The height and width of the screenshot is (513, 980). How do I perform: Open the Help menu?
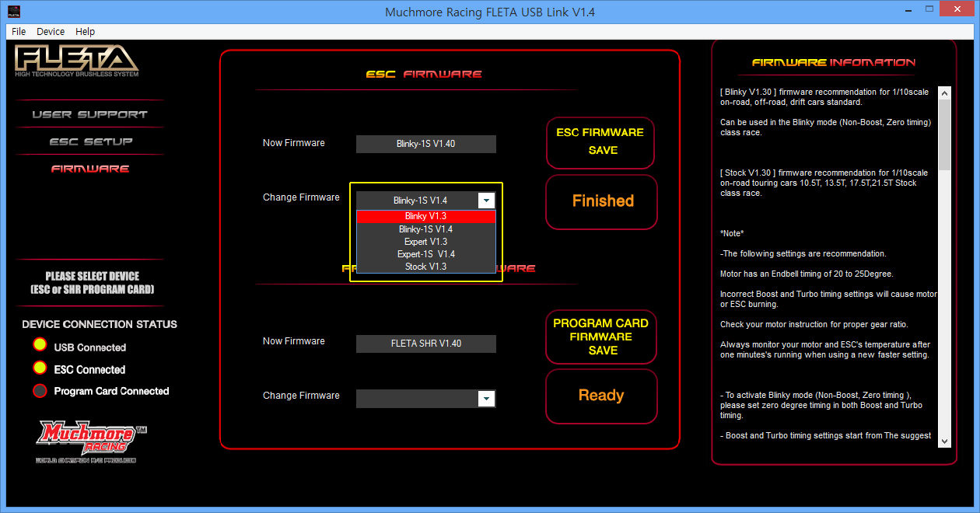[86, 31]
